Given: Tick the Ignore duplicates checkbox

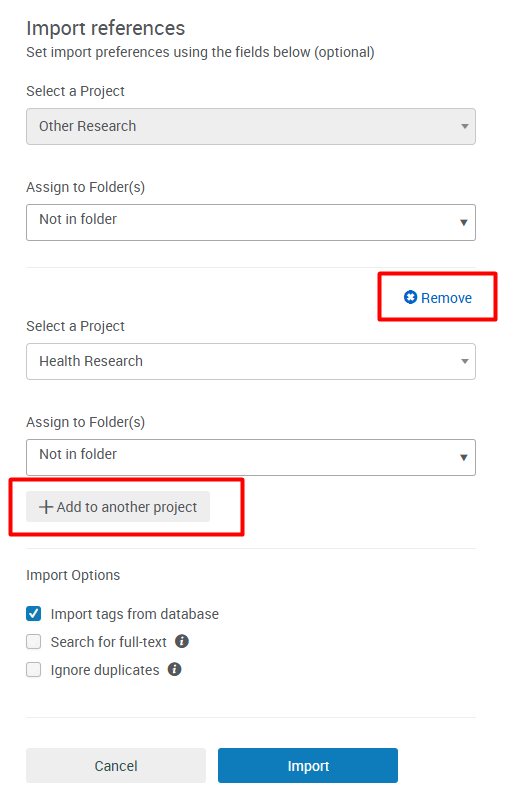Looking at the screenshot, I should pyautogui.click(x=34, y=670).
